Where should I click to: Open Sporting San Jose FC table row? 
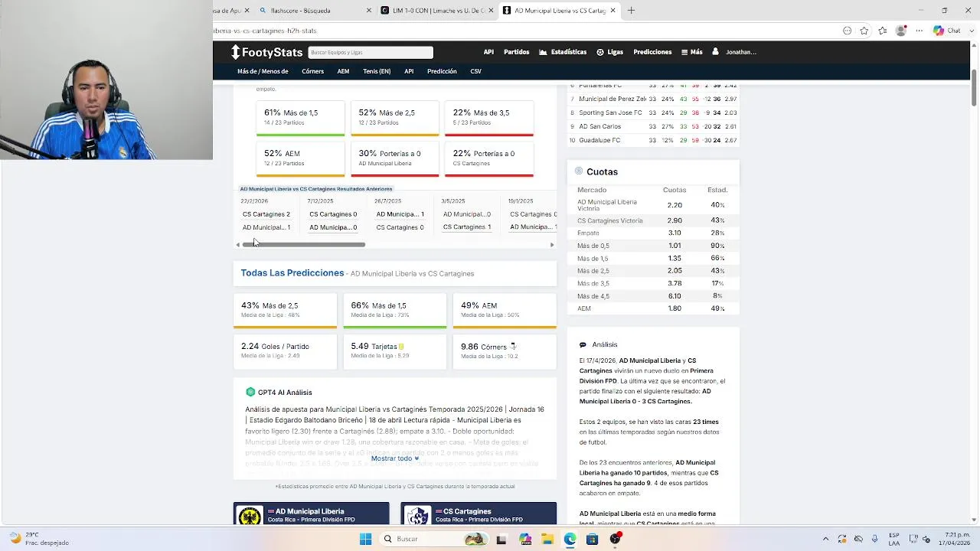coord(653,112)
